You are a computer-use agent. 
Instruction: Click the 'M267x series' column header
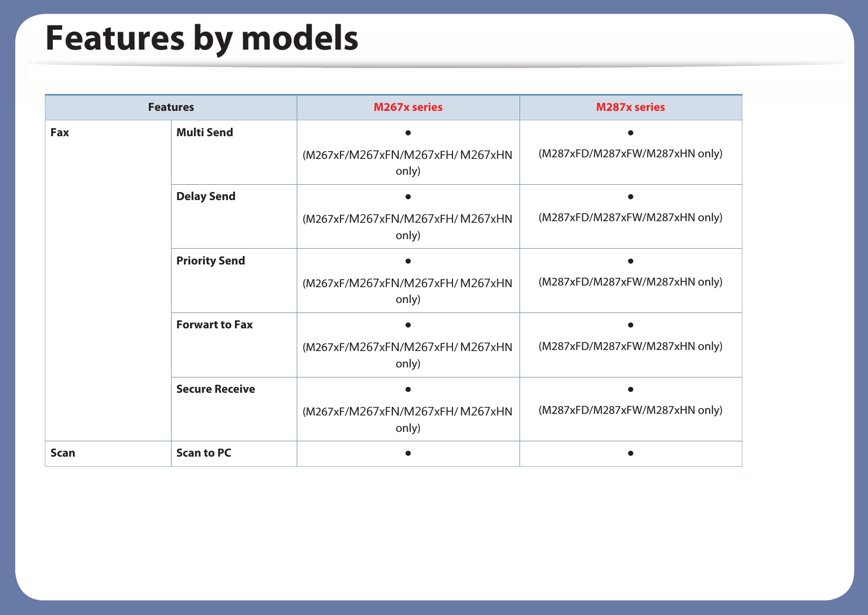coord(408,107)
